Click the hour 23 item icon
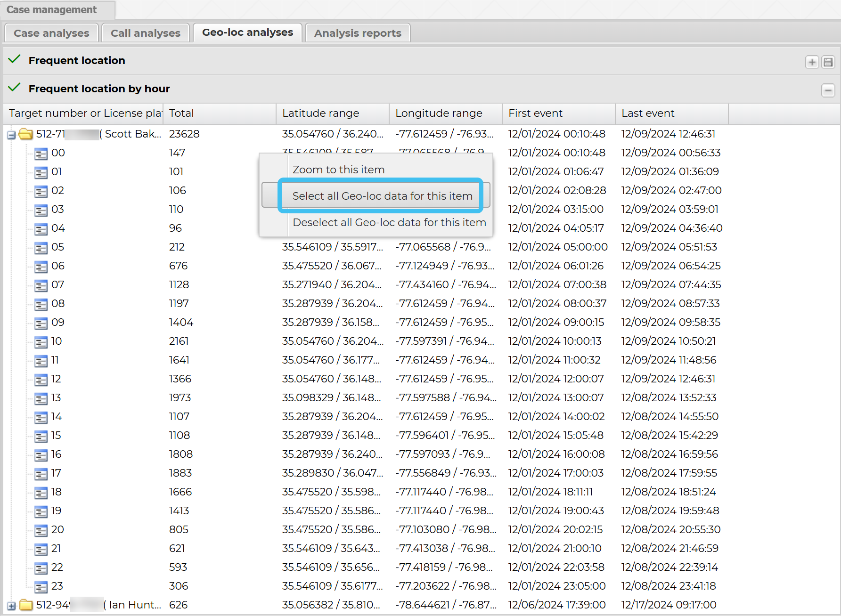The height and width of the screenshot is (616, 841). pyautogui.click(x=41, y=587)
